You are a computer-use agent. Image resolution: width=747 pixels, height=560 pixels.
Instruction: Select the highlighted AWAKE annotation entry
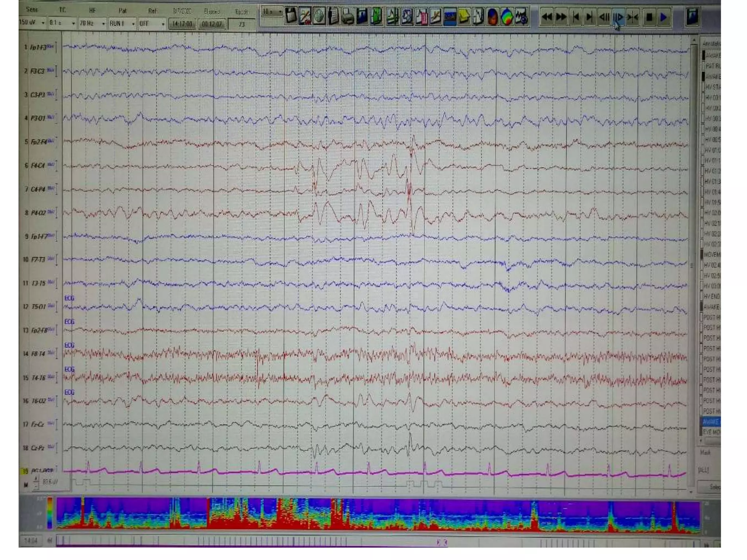coord(711,422)
